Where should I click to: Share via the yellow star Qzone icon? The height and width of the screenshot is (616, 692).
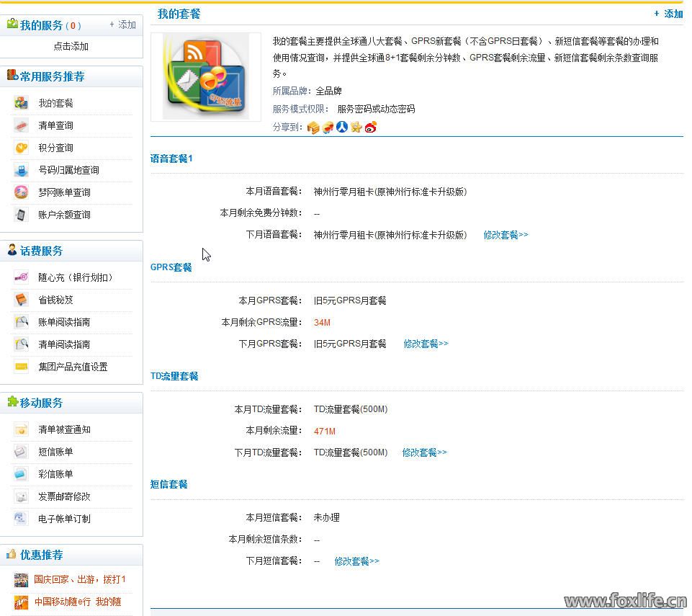[x=356, y=128]
